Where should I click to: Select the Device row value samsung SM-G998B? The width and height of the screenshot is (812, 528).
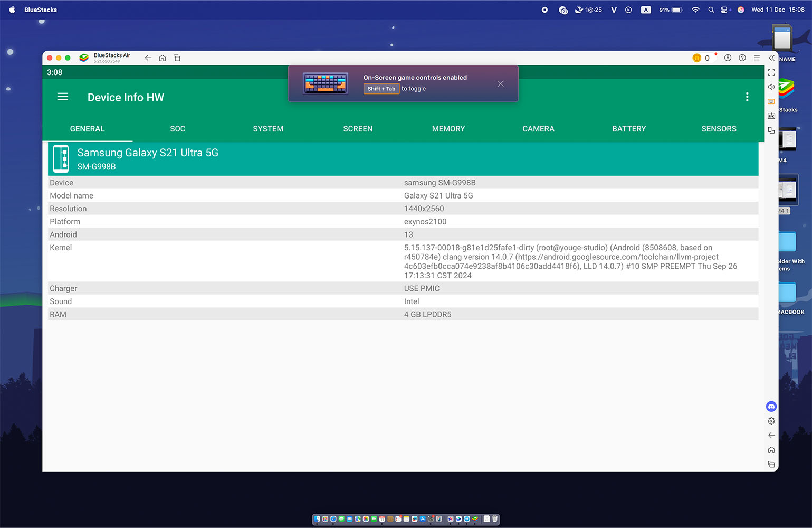[440, 183]
